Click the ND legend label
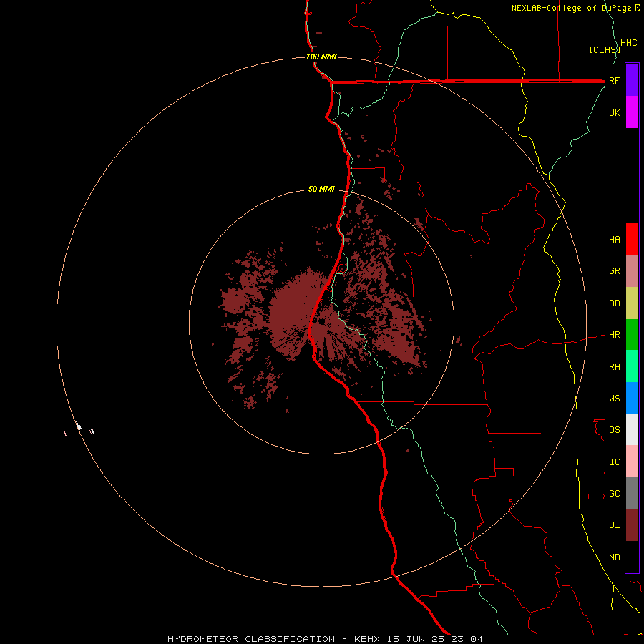 point(614,557)
